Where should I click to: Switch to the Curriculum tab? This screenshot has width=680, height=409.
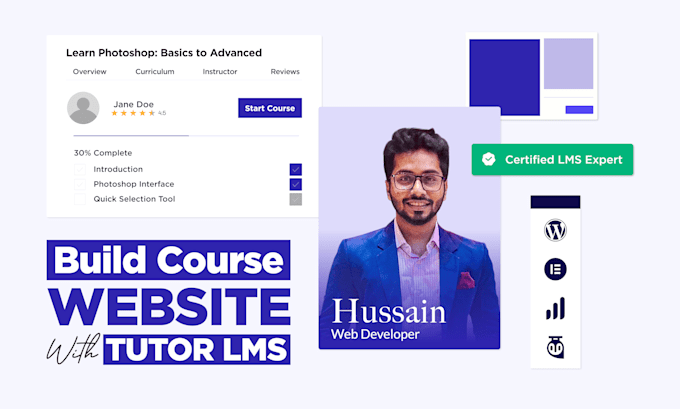(155, 72)
